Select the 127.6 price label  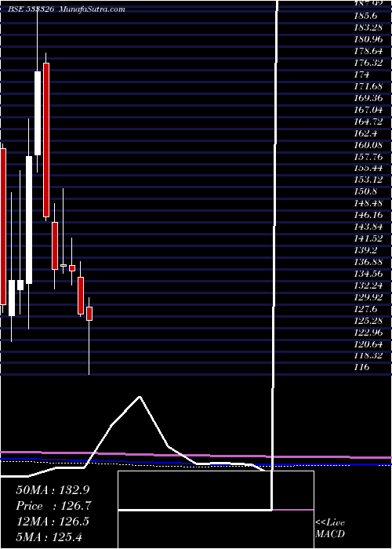point(365,309)
